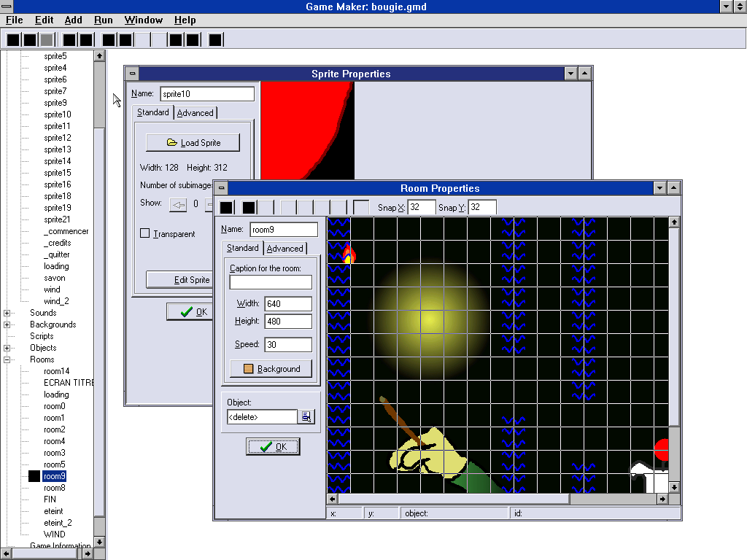Click OK in the Room Properties window
The height and width of the screenshot is (560, 747).
273,447
